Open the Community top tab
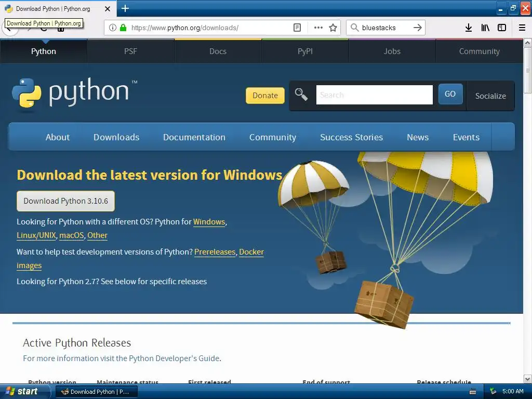The height and width of the screenshot is (399, 532). (479, 51)
